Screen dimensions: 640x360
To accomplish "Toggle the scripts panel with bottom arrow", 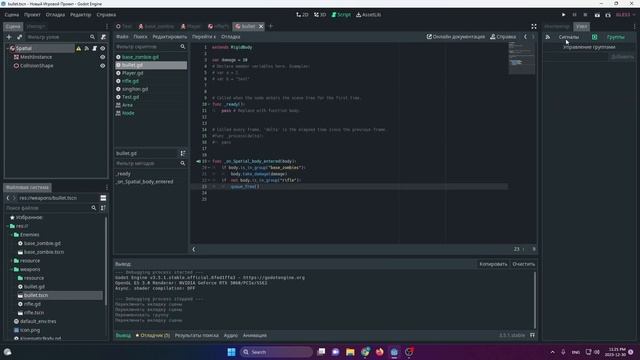I will click(194, 249).
